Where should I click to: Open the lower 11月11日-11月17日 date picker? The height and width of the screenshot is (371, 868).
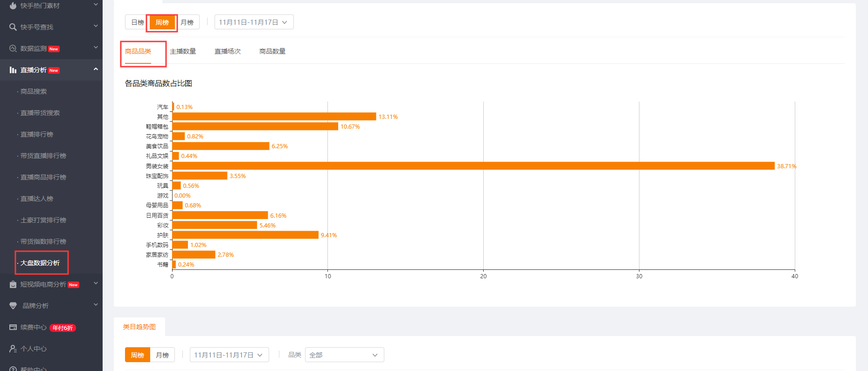pos(229,355)
